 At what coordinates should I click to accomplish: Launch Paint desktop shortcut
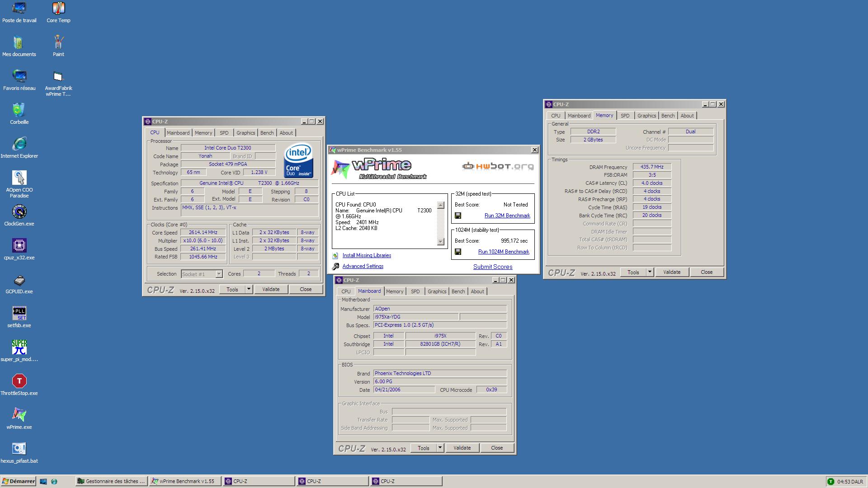click(58, 46)
